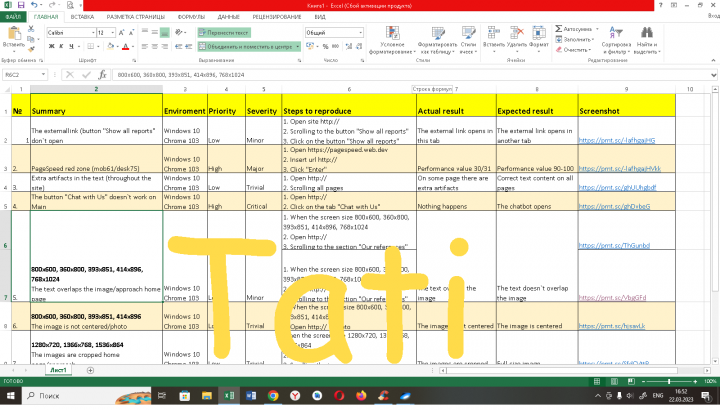Switch to the РАЗМЕТКА СТРАНИЦЫ tab

135,17
